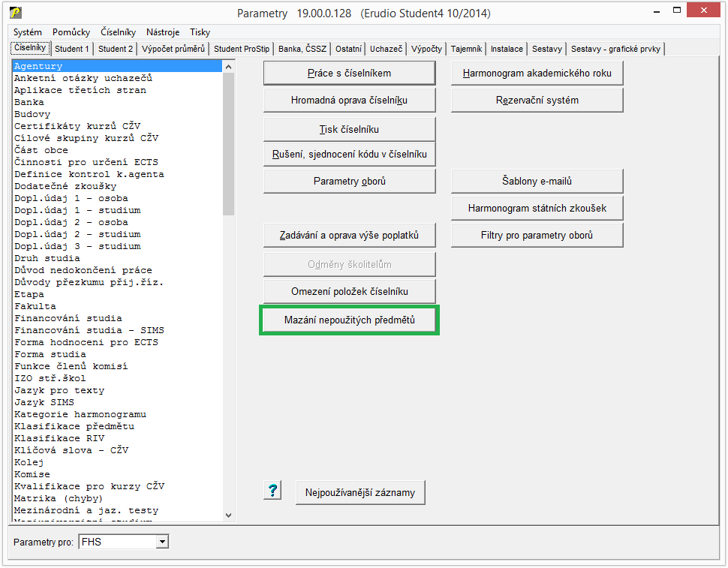Image resolution: width=728 pixels, height=568 pixels.
Task: Switch to the Student 1 tab
Action: pos(72,49)
